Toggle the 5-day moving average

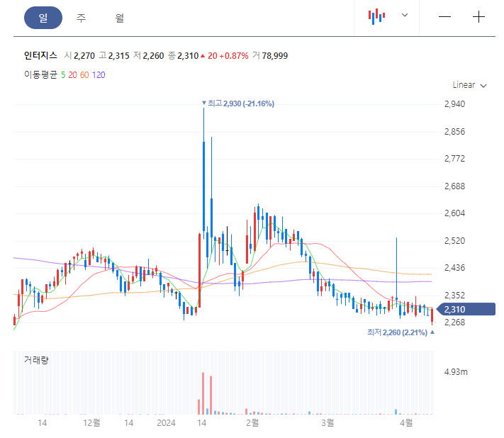tap(63, 75)
